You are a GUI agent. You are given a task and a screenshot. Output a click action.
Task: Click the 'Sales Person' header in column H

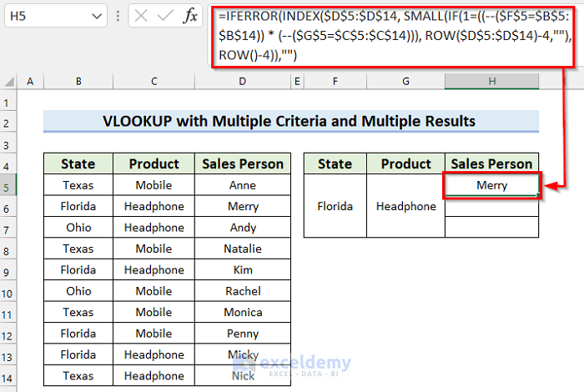coord(492,163)
